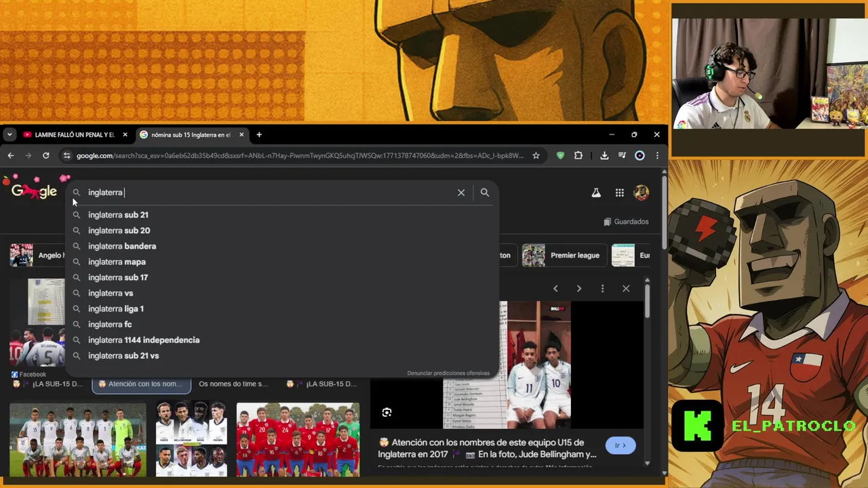
Task: Choose suggestion inglaterra sub 20
Action: pos(281,230)
